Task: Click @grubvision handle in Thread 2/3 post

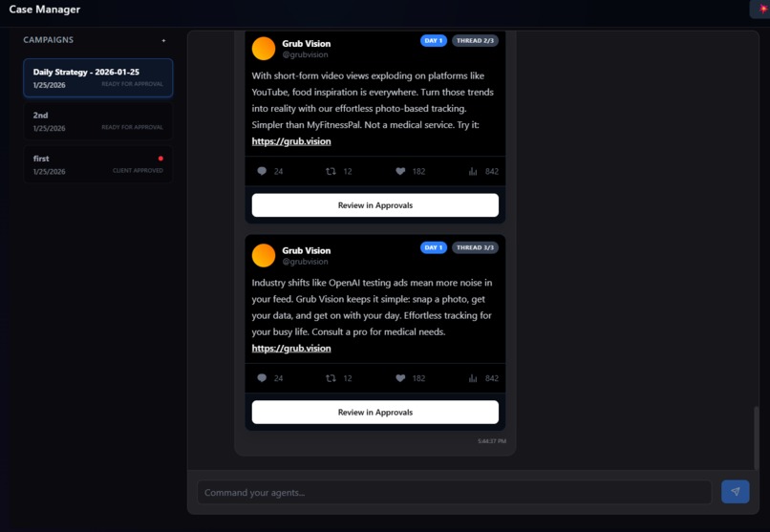Action: coord(305,54)
